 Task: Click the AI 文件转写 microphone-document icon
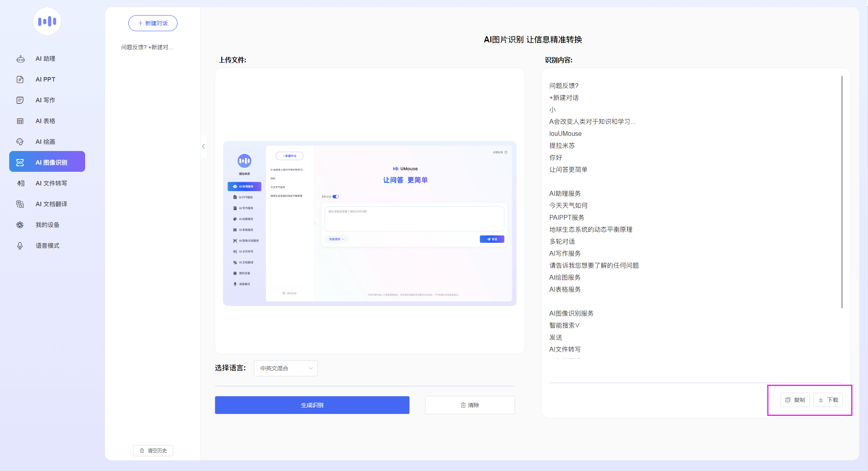coord(20,183)
